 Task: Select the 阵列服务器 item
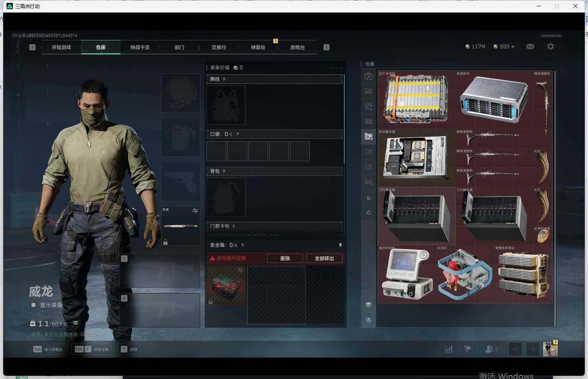click(417, 158)
